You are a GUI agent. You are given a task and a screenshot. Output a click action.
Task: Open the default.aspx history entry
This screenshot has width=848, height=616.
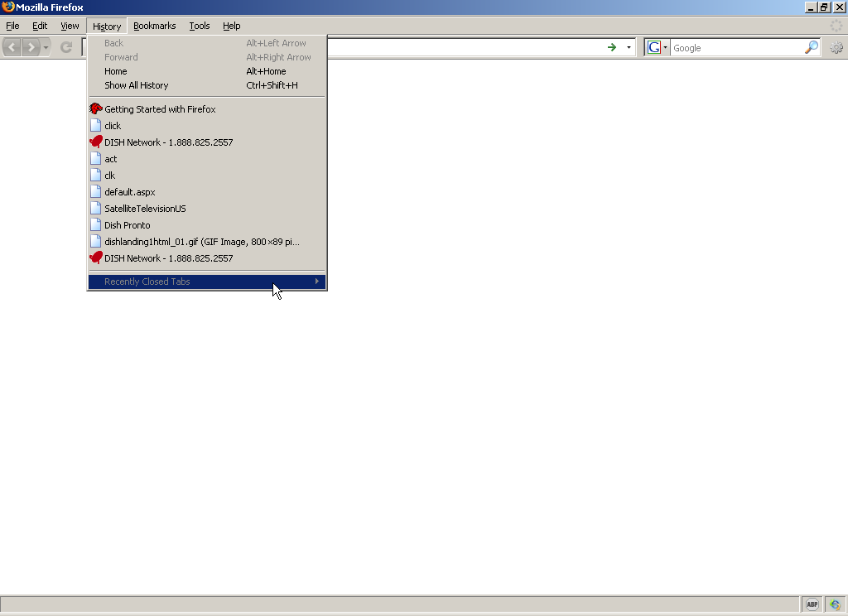(x=206, y=192)
